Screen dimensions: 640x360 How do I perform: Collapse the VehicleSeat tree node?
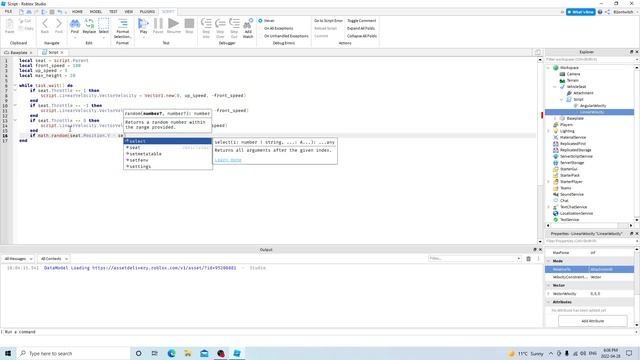555,87
